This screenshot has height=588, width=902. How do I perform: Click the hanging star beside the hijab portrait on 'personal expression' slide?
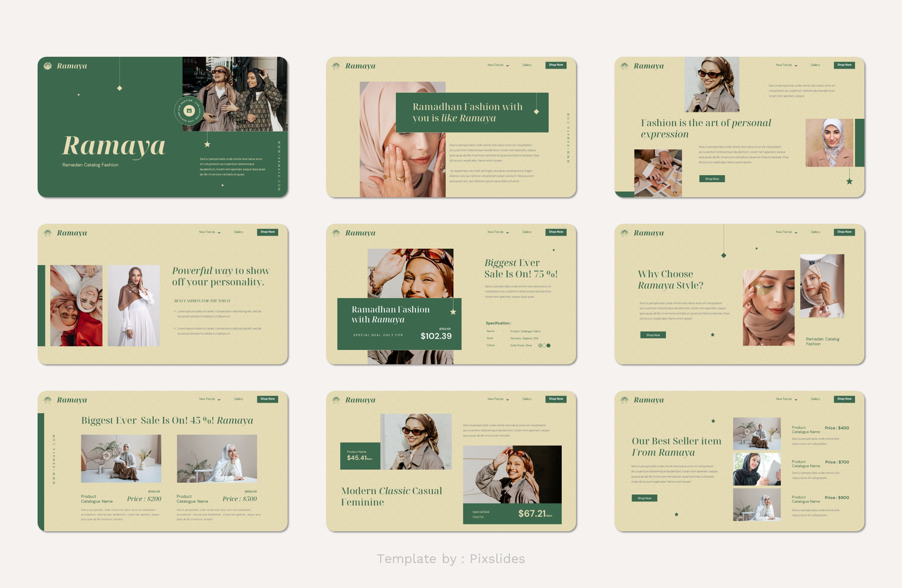(849, 181)
